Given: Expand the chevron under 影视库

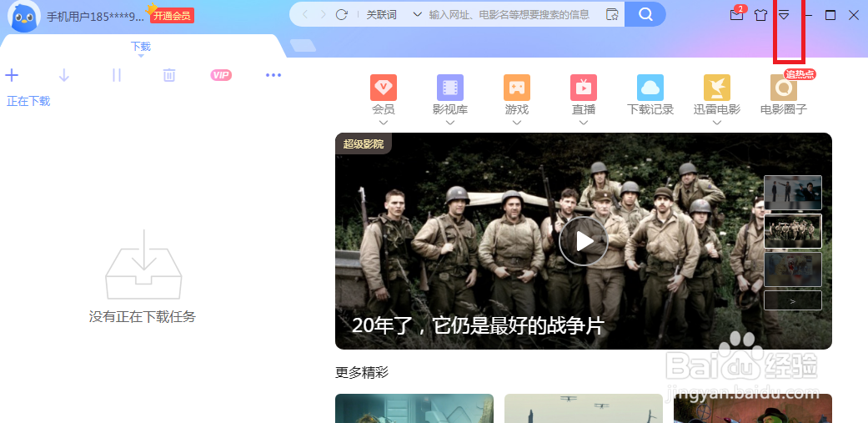Looking at the screenshot, I should 450,123.
